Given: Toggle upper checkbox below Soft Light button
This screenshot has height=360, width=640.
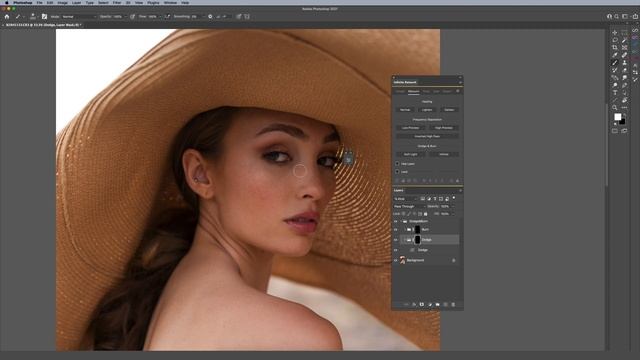Looking at the screenshot, I should (397, 164).
